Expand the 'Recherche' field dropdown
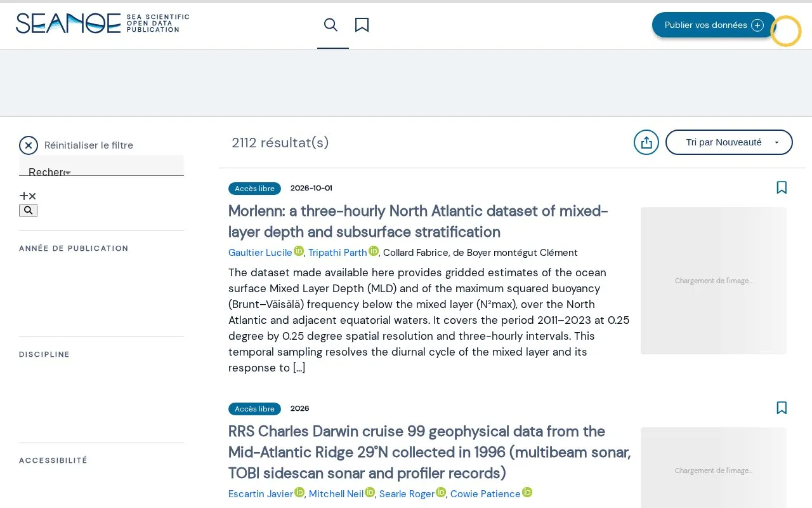Screen dimensions: 812x508 point(101,166)
